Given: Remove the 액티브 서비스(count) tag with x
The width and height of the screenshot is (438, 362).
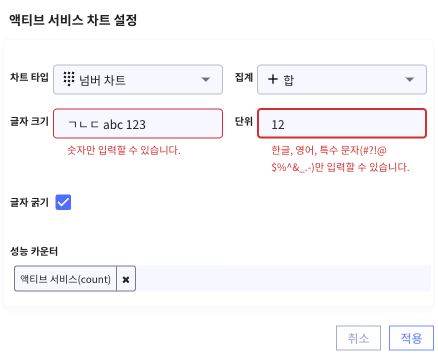Looking at the screenshot, I should coord(126,279).
